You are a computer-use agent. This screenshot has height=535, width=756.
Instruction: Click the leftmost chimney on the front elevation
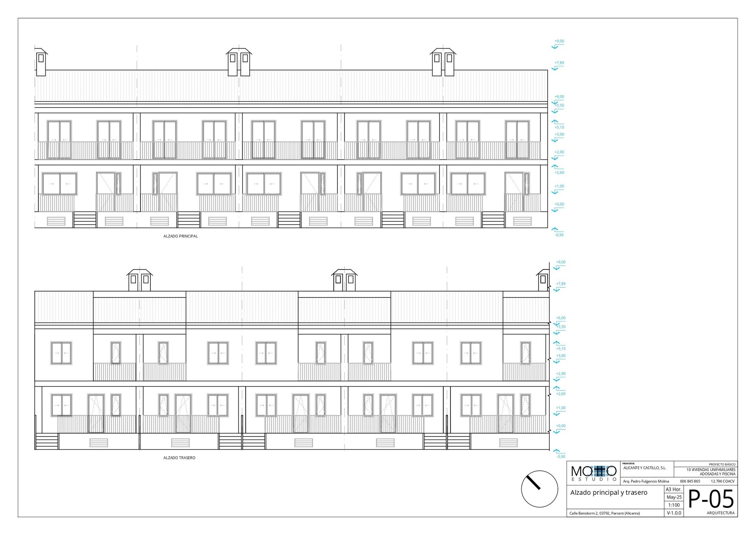coord(41,62)
